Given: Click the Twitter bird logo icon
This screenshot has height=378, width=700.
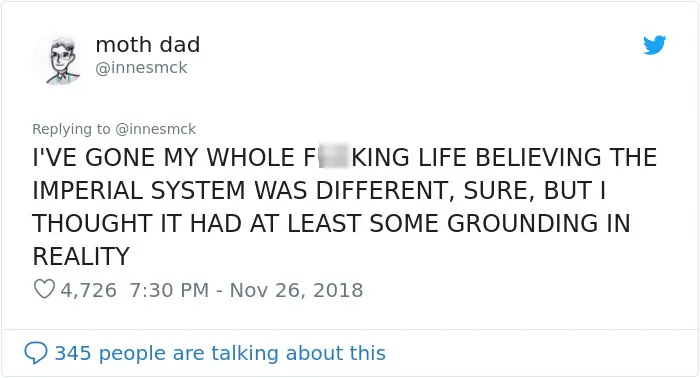Looking at the screenshot, I should [654, 45].
